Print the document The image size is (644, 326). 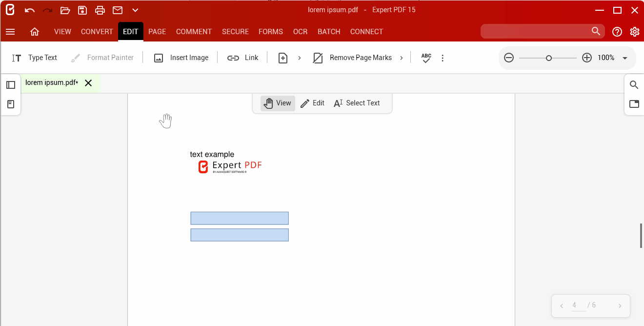click(100, 10)
